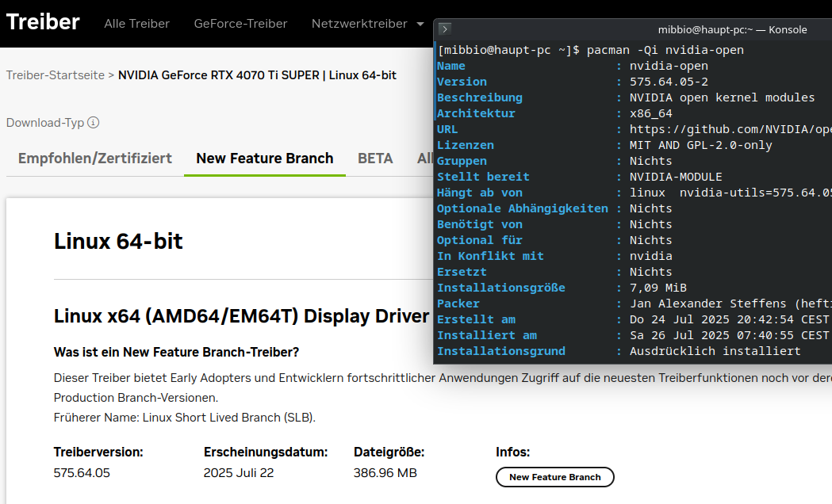
Task: Open the GeForce-Treiber menu item
Action: coord(240,24)
